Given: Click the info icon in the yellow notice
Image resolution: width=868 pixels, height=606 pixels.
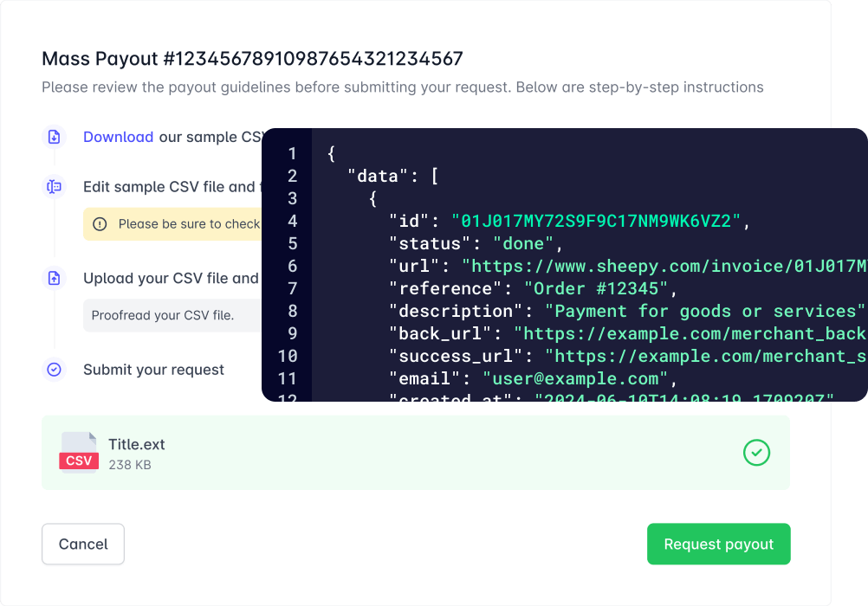Looking at the screenshot, I should click(100, 224).
